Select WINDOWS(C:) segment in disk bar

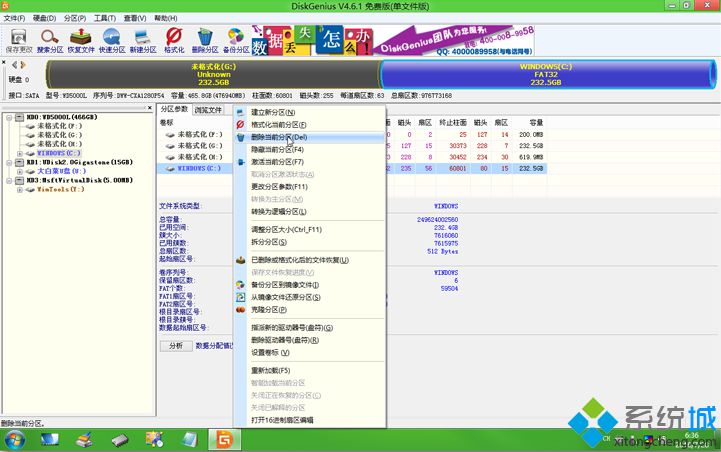[x=547, y=74]
